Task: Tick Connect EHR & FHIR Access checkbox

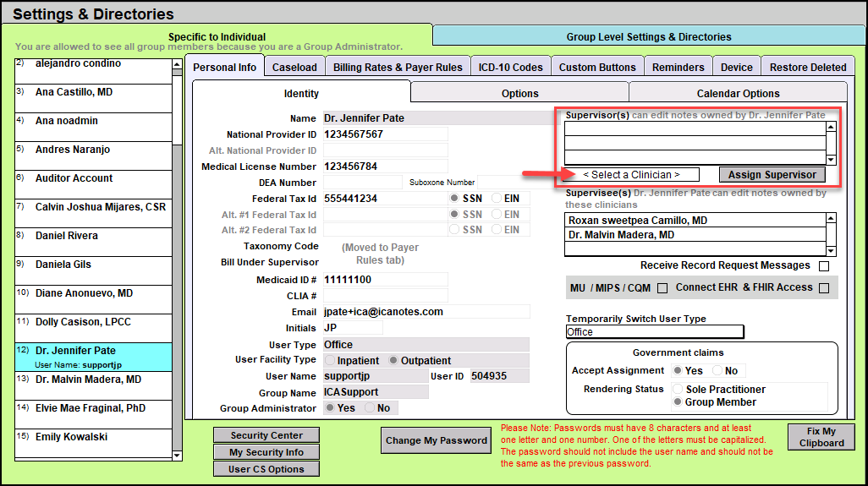Action: [x=824, y=288]
